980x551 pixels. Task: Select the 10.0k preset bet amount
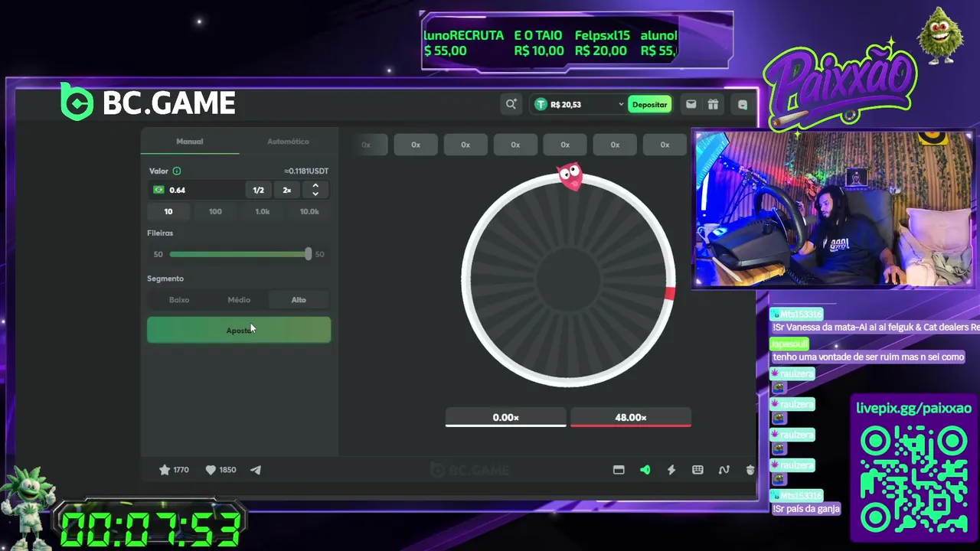point(309,211)
